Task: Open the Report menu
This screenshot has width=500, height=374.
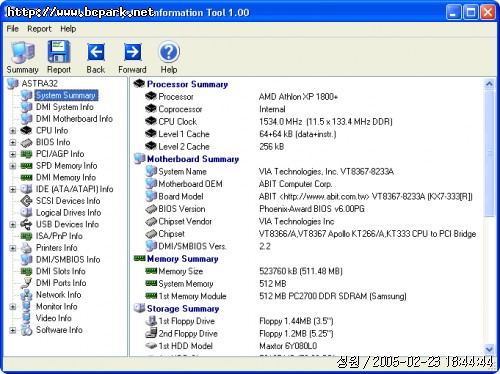Action: pos(39,29)
